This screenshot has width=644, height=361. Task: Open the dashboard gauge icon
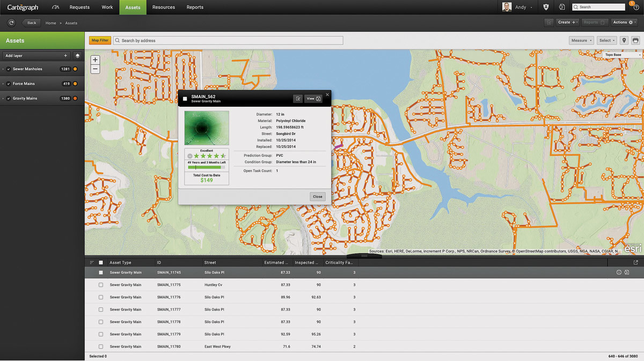click(56, 8)
